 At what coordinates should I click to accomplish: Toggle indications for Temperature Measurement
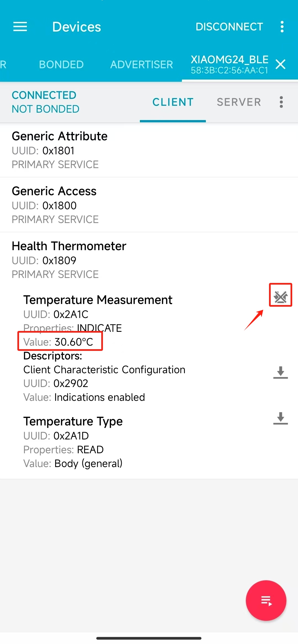coord(281,297)
